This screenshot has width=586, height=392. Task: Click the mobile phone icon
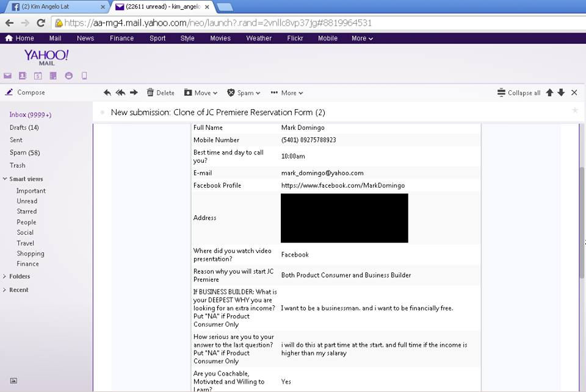pyautogui.click(x=84, y=76)
